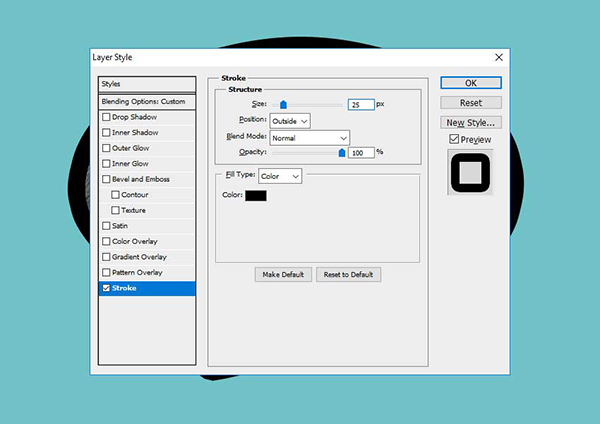Enable the Inner Glow checkbox
The width and height of the screenshot is (600, 424).
click(106, 164)
